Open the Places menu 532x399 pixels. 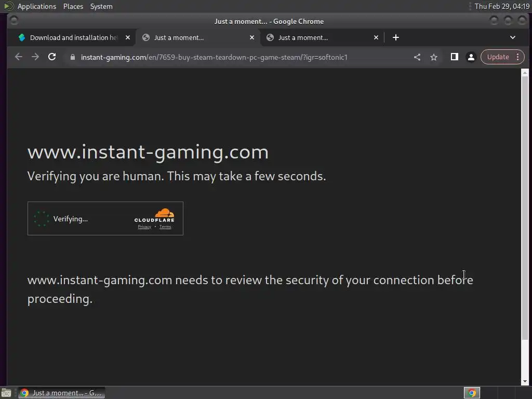73,6
